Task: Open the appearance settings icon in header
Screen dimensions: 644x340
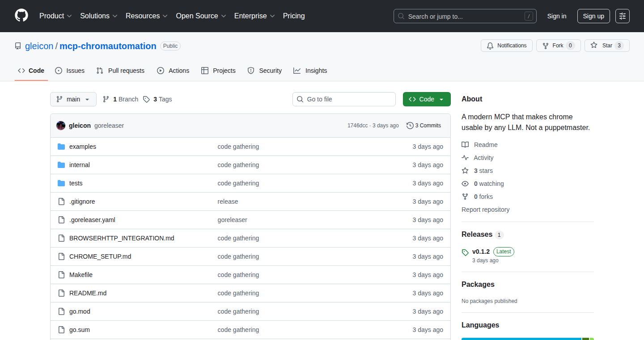Action: pyautogui.click(x=623, y=16)
